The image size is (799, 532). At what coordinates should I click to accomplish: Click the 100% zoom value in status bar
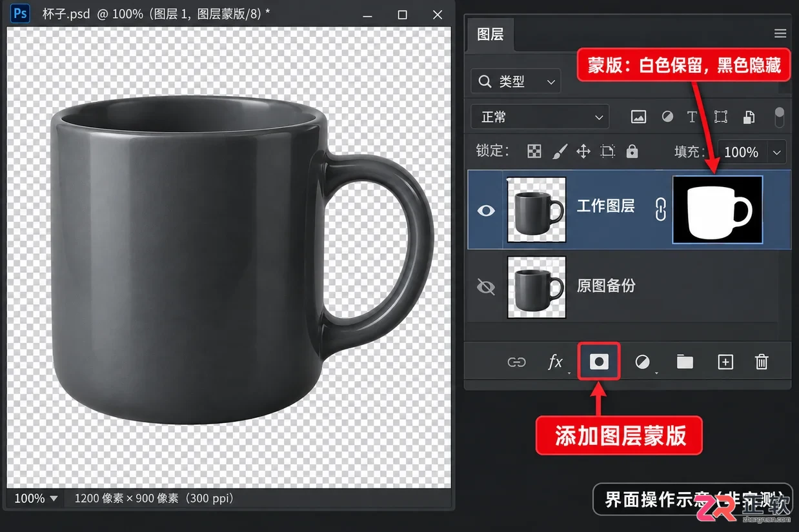tap(30, 498)
